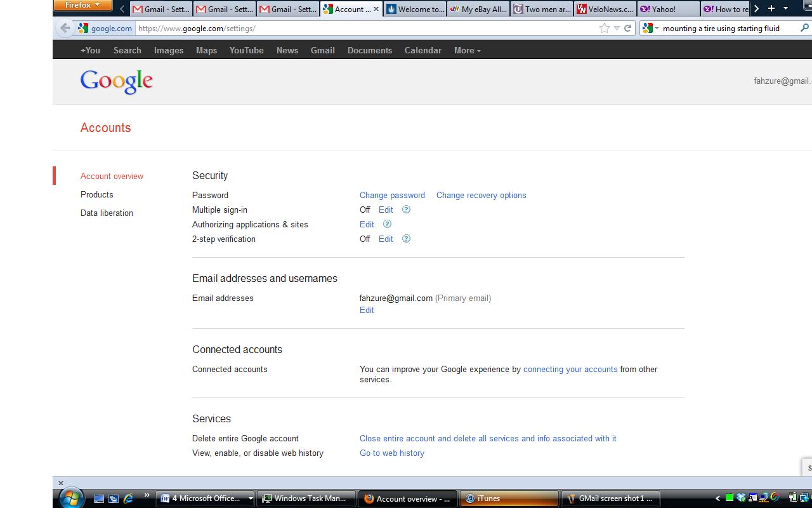
Task: Switch to the Yahoo! tab
Action: tap(669, 9)
